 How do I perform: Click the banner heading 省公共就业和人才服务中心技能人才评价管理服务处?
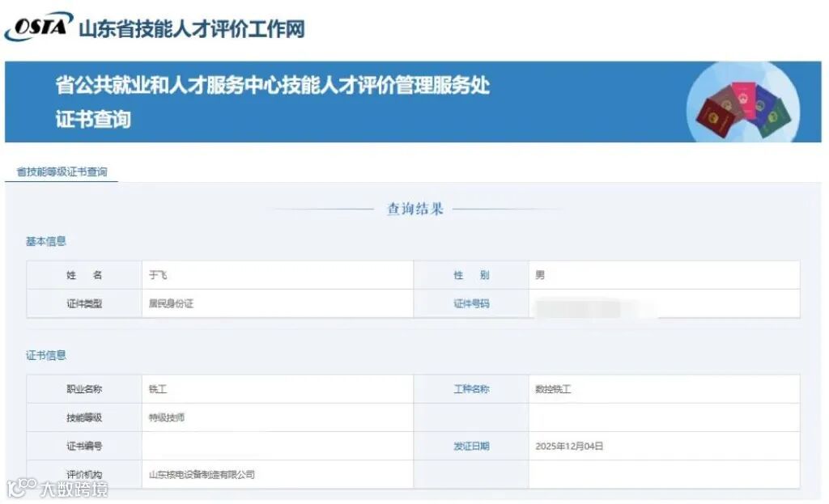point(273,85)
